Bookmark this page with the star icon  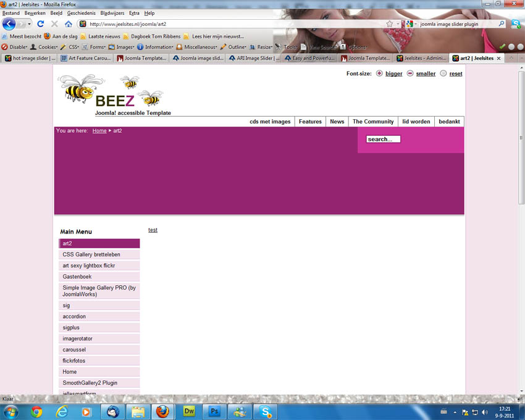point(389,24)
